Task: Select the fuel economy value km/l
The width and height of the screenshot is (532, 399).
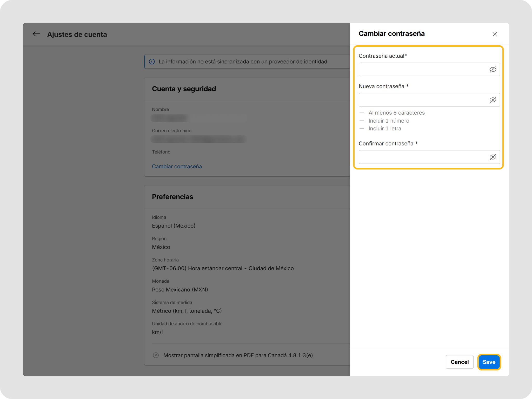Action: point(157,332)
